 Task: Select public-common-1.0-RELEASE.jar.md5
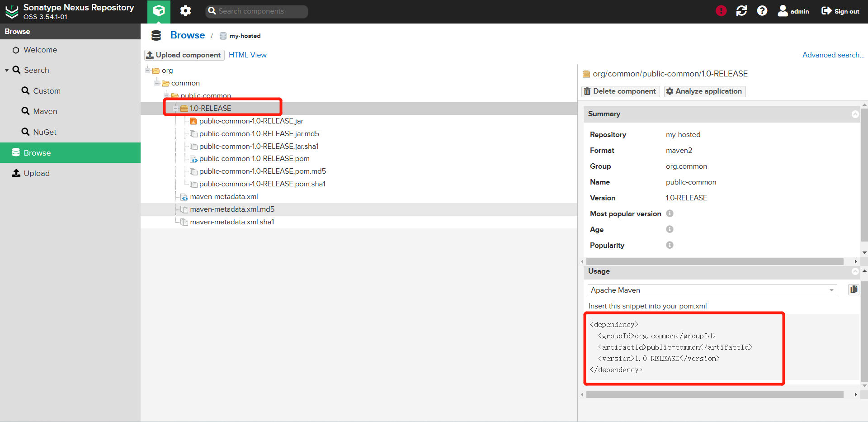(259, 134)
